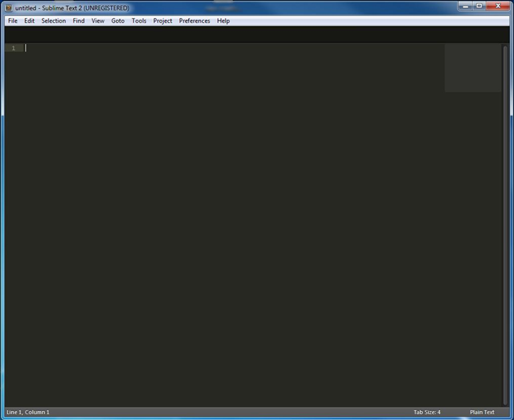Minimize the Sublime Text window
This screenshot has height=420, width=514.
pos(466,6)
